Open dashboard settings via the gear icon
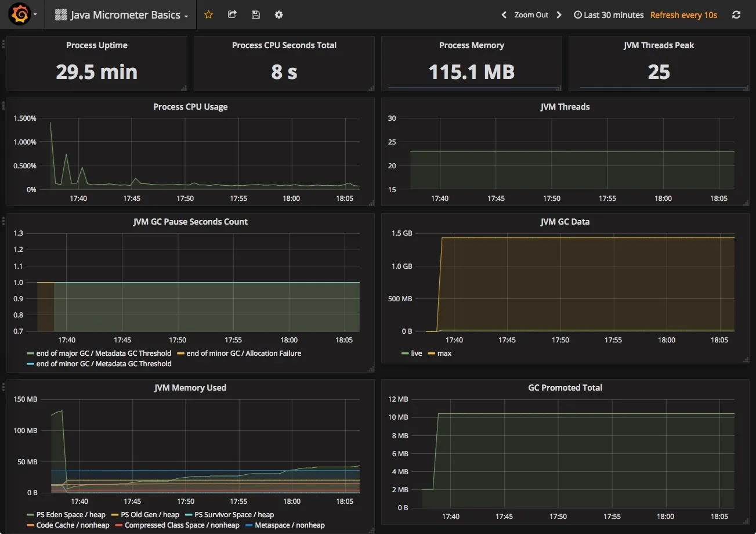 (278, 15)
